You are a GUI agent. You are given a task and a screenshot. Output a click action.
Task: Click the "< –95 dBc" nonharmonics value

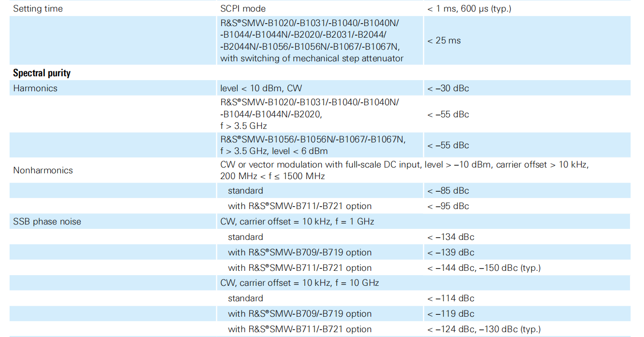[x=448, y=206]
